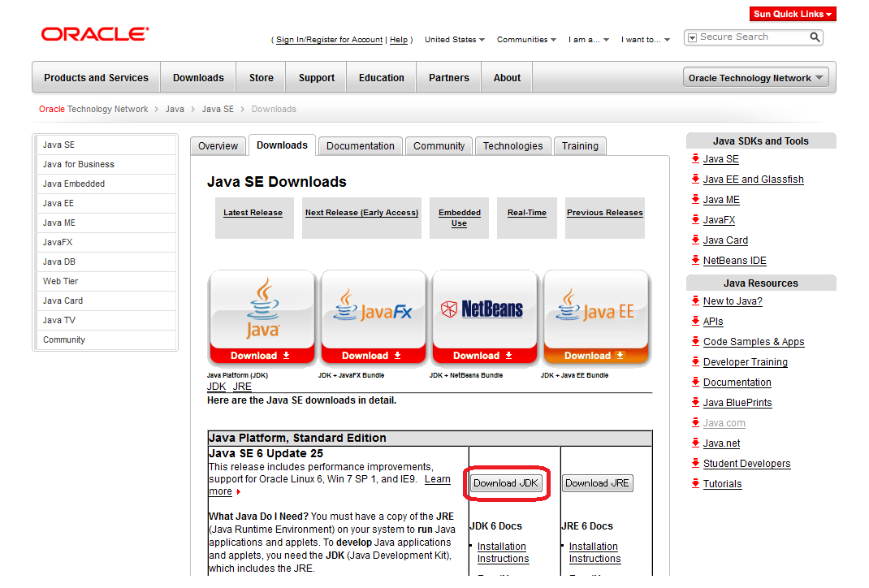The image size is (869, 588).
Task: Open the 'I want to...' dropdown
Action: [646, 39]
